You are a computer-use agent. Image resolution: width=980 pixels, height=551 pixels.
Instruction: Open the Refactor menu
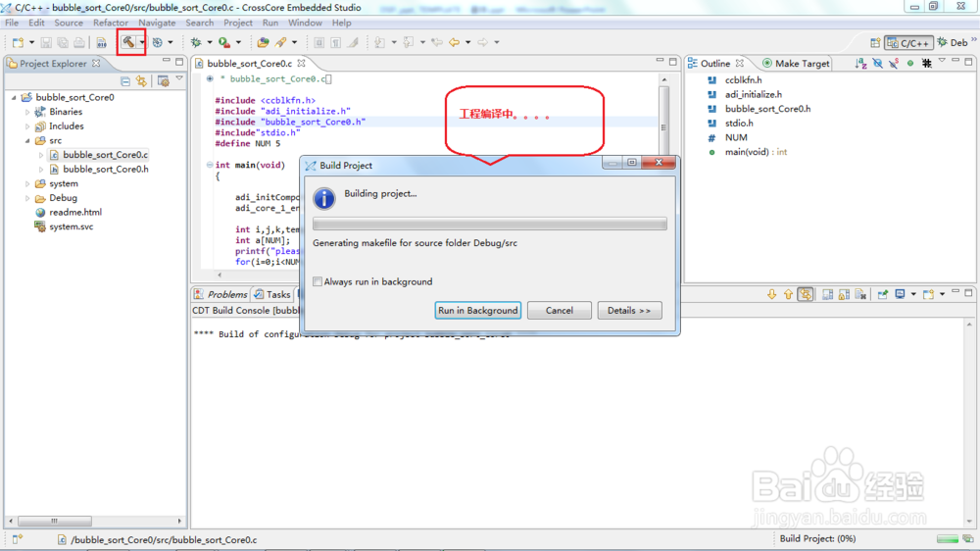coord(111,23)
